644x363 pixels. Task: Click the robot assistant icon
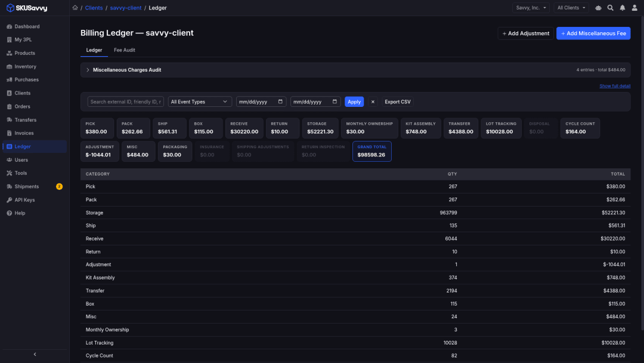(598, 8)
